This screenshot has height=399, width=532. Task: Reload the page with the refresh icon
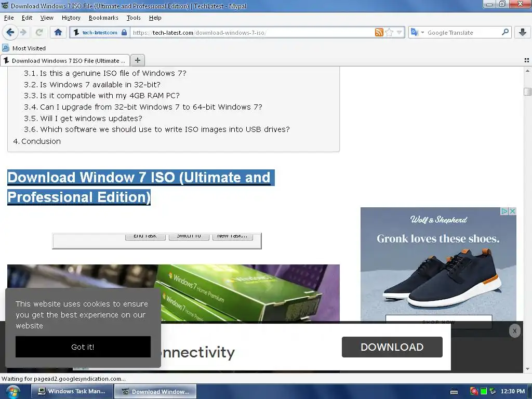tap(39, 32)
